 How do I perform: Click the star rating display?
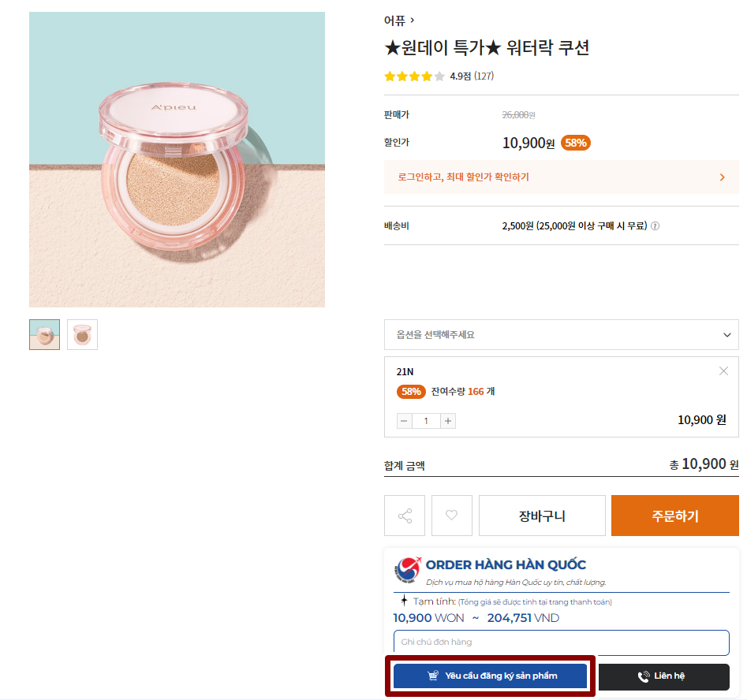[x=414, y=76]
